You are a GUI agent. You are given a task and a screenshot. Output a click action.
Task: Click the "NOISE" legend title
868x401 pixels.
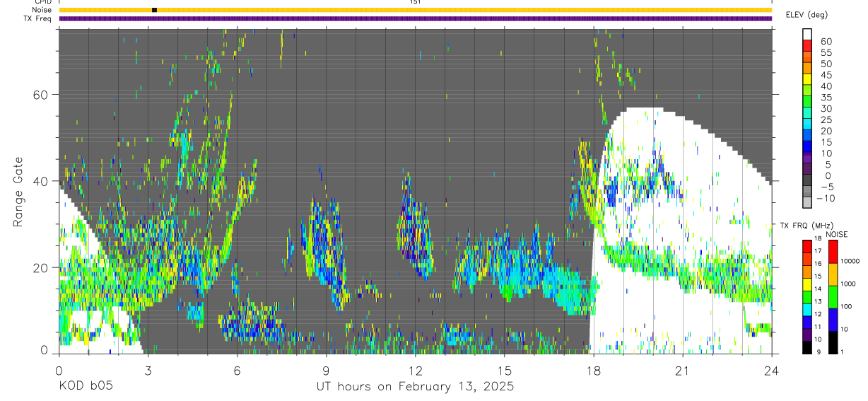(836, 234)
